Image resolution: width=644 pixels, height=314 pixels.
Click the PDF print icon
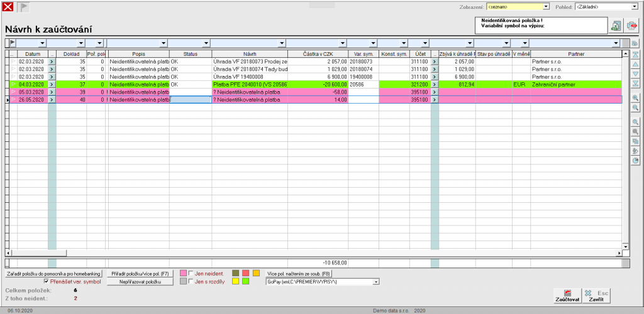point(632,25)
